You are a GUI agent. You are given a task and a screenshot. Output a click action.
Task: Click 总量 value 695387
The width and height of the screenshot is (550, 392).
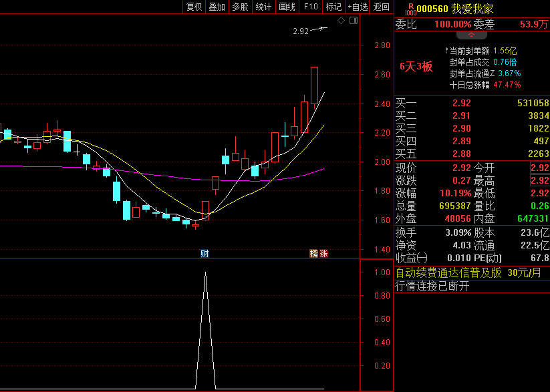[455, 206]
